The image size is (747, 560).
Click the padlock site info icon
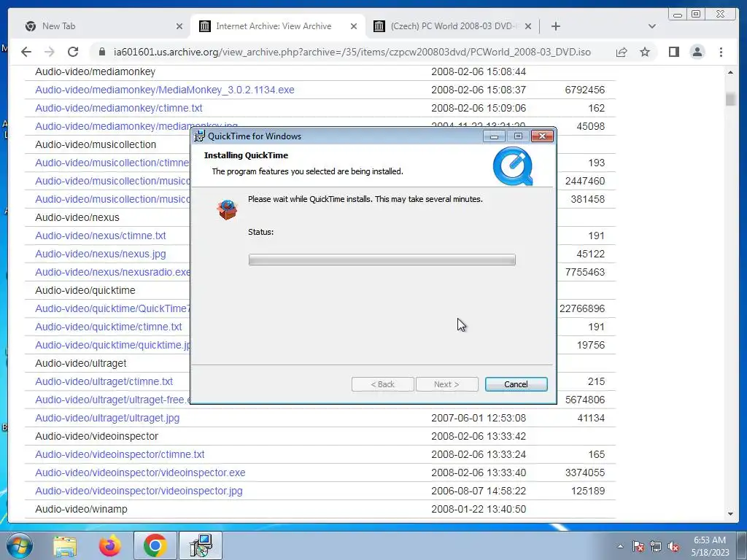tap(101, 52)
